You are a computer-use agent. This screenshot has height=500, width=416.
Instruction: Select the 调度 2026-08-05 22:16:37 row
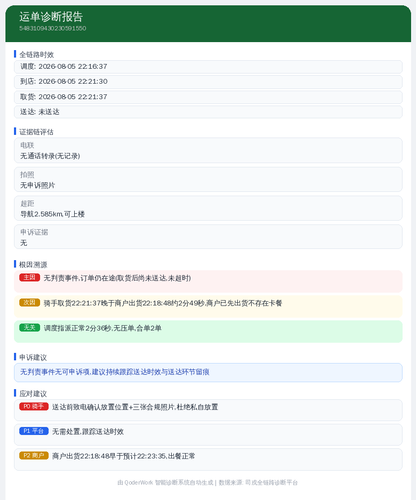coord(208,67)
